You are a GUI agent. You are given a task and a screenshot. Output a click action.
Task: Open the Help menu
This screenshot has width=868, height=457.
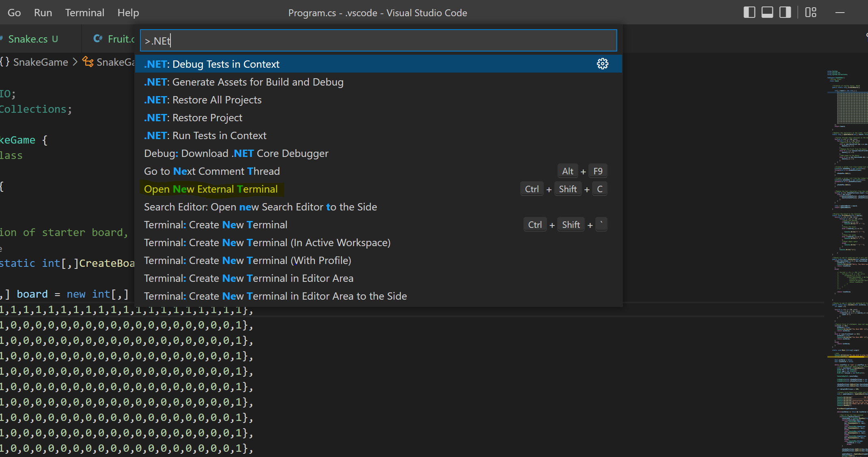pos(128,13)
